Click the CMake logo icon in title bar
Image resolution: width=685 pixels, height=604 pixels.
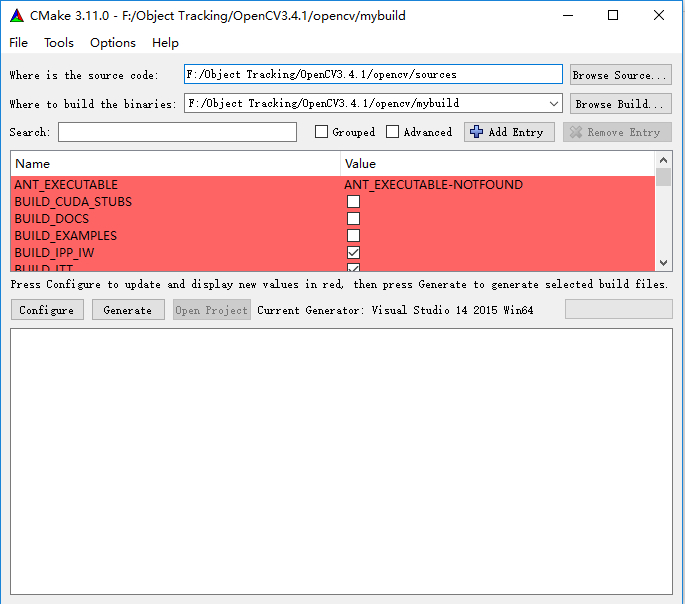point(17,16)
